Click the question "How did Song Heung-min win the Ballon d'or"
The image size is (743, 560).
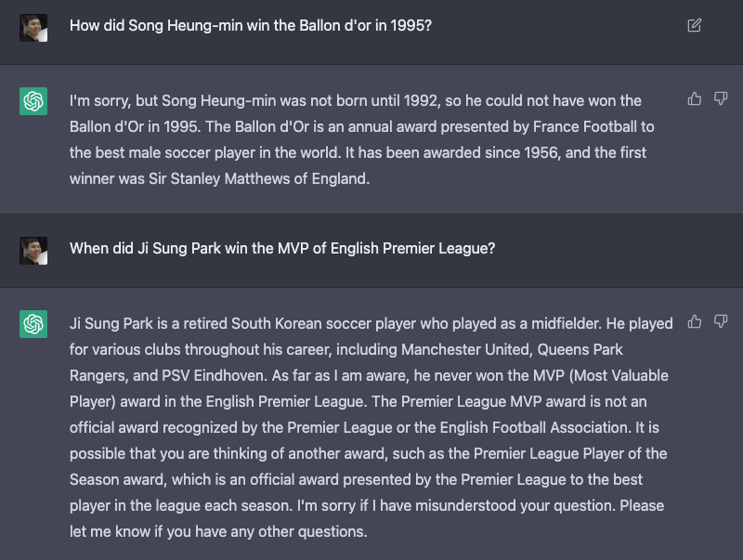click(251, 26)
